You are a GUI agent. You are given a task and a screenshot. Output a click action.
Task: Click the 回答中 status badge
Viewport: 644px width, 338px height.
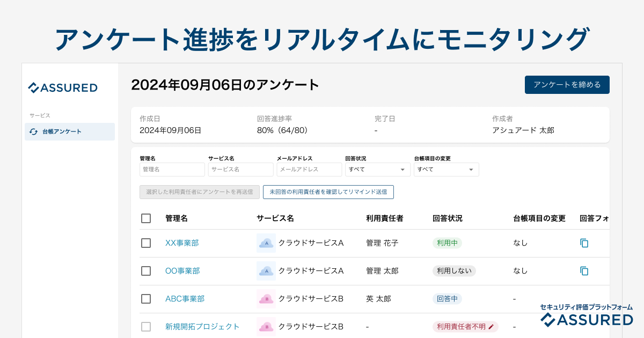point(447,299)
